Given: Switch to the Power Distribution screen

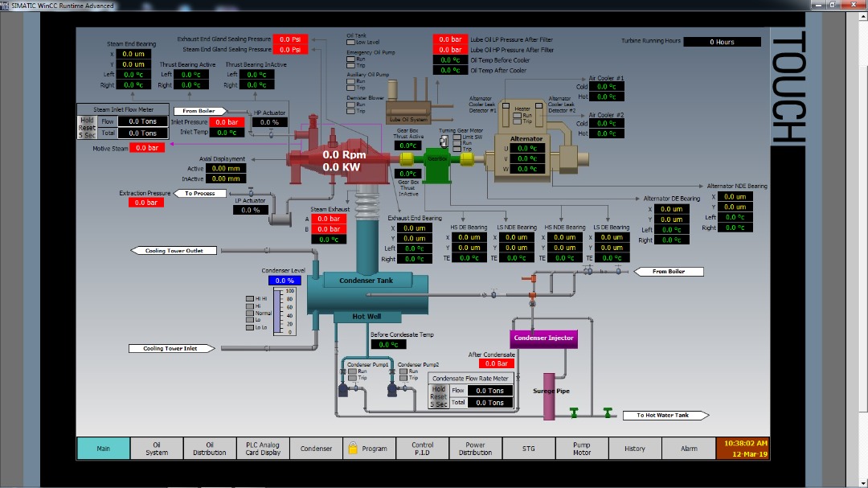Looking at the screenshot, I should (x=475, y=448).
